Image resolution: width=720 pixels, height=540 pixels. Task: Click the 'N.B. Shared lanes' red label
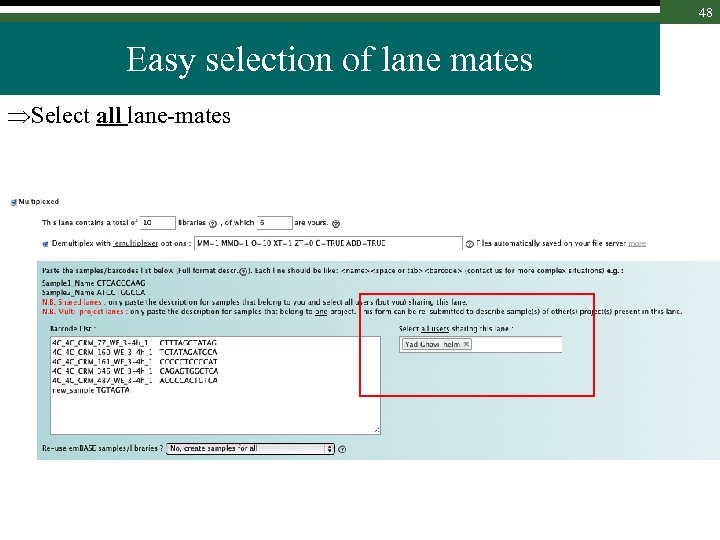(x=72, y=302)
